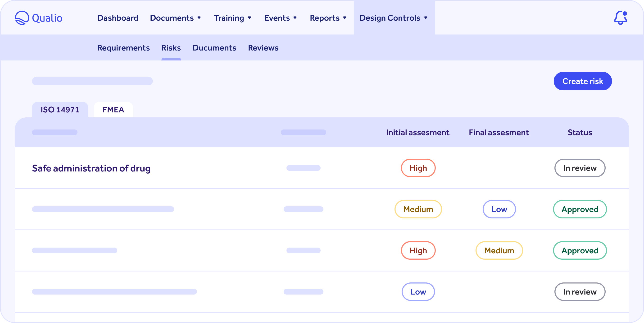The image size is (644, 323).
Task: Collapse the Design Controls dropdown
Action: point(394,18)
